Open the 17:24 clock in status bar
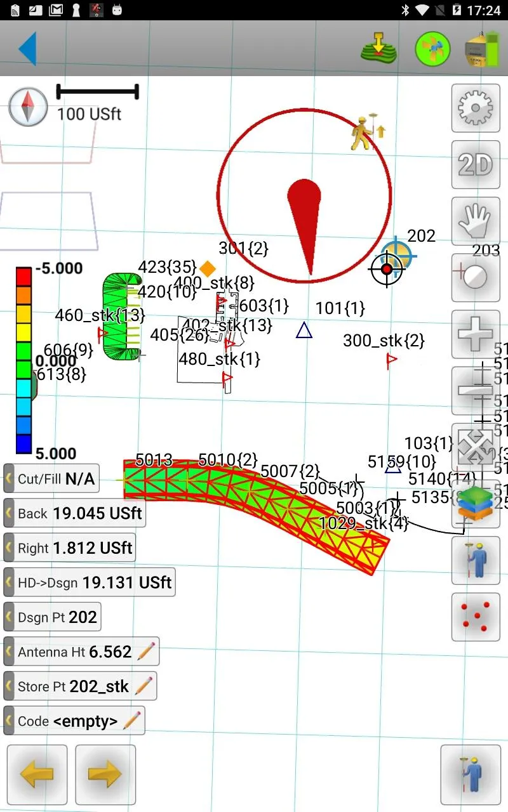This screenshot has width=508, height=812. tap(485, 10)
